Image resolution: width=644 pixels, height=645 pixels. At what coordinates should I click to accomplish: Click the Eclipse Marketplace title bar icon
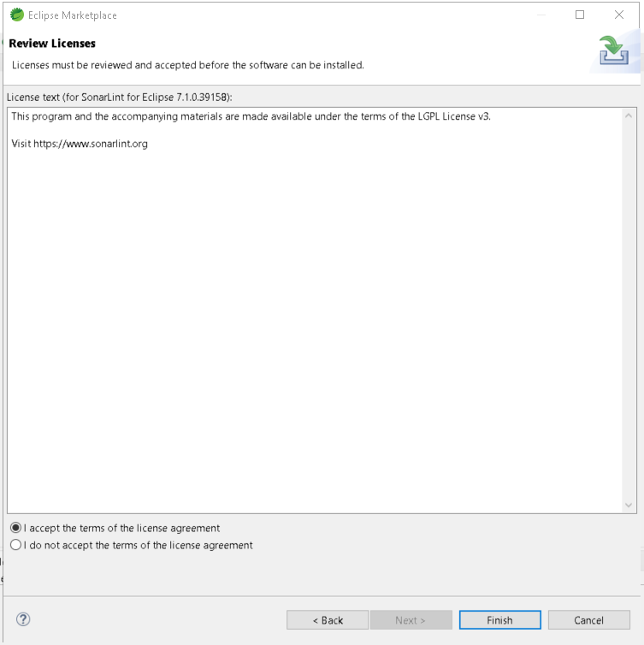click(16, 15)
